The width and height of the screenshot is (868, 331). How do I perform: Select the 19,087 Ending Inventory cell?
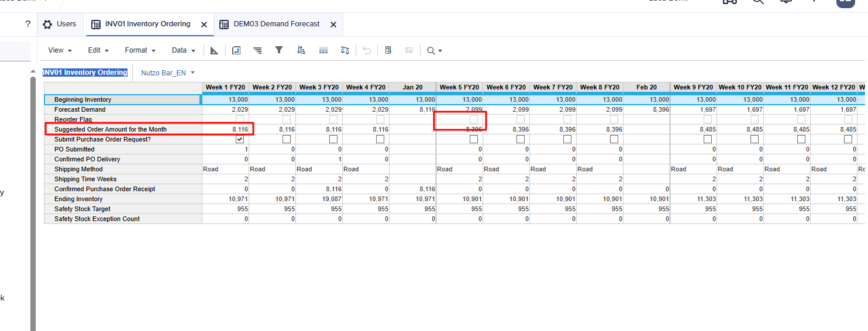319,199
